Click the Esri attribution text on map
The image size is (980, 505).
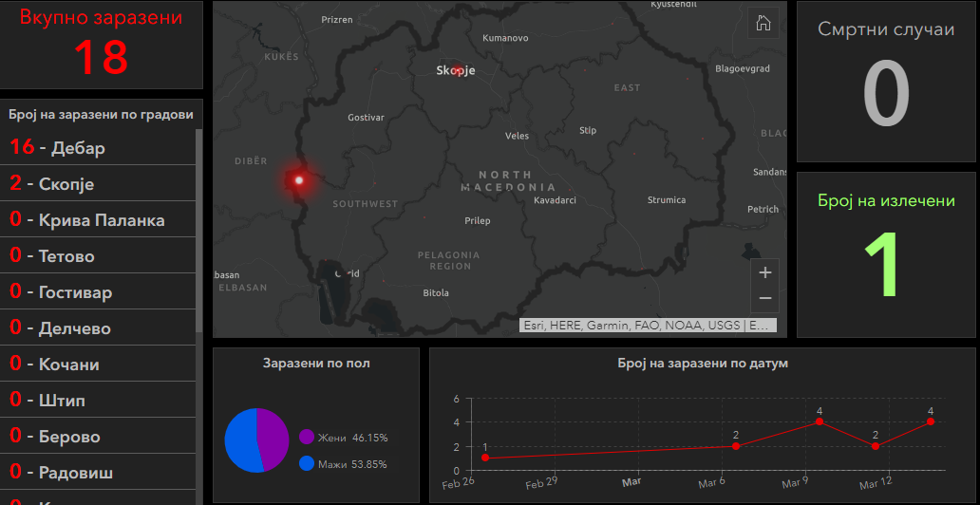pos(648,326)
